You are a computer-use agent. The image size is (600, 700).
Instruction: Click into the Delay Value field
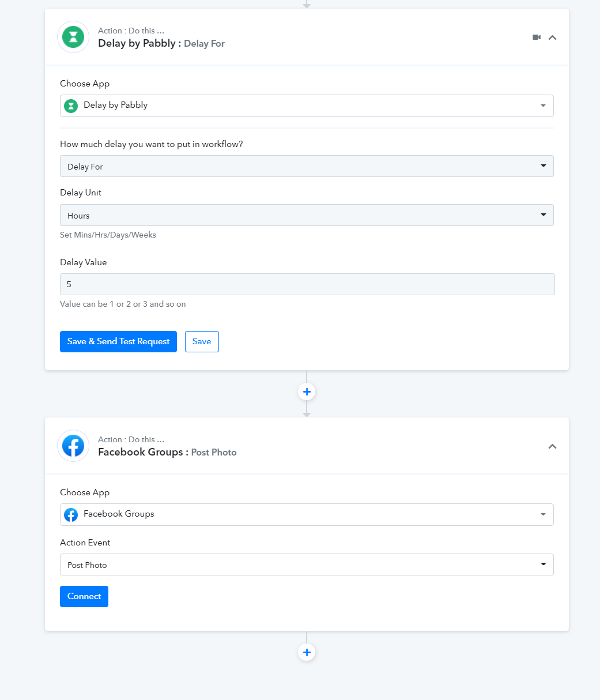(x=307, y=284)
